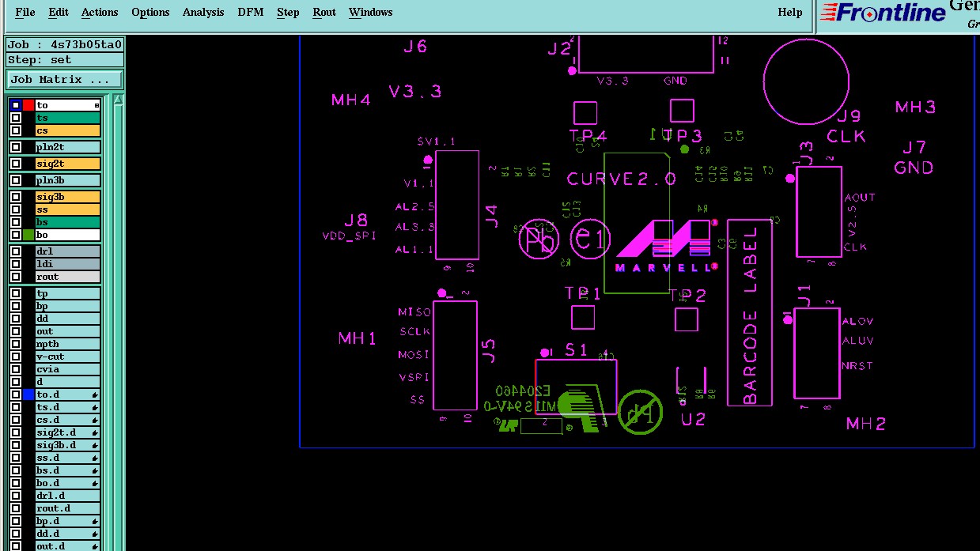This screenshot has height=551, width=980.
Task: Click the CURVE2.0 silkscreen text
Action: coord(622,179)
